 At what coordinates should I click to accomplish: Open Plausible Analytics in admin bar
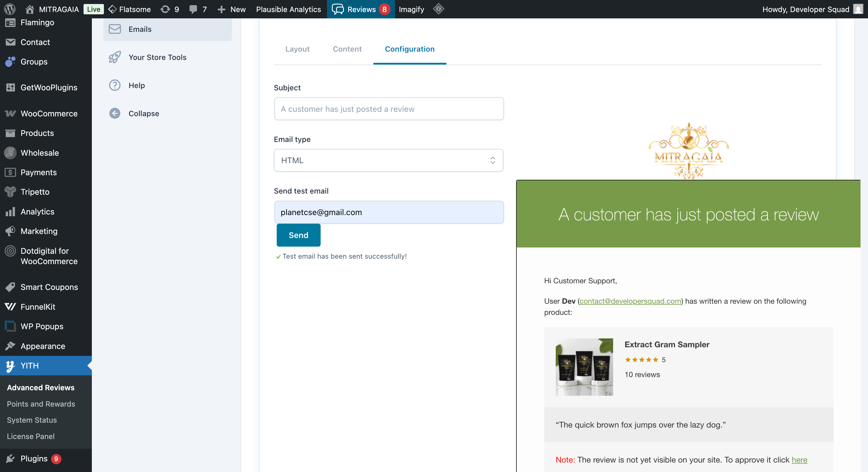288,9
